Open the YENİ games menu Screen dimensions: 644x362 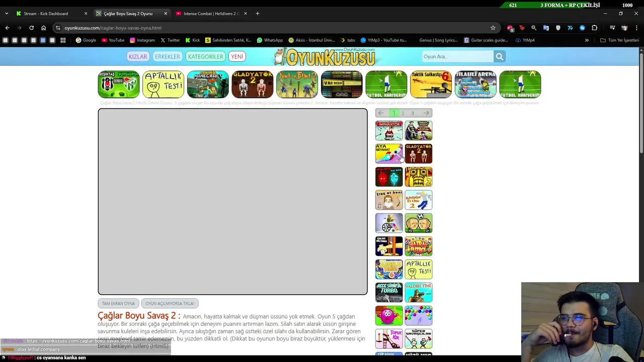[x=237, y=57]
